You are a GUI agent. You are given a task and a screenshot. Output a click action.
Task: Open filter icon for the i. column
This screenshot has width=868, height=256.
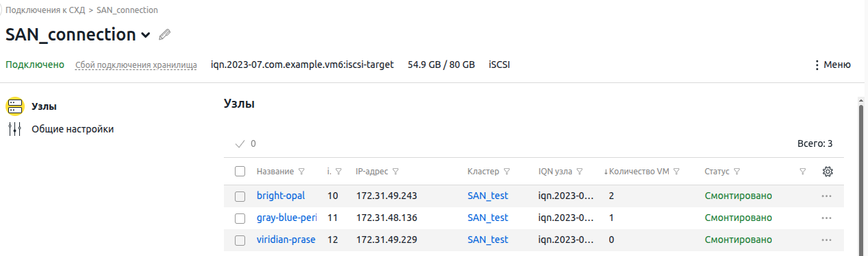[x=339, y=172]
